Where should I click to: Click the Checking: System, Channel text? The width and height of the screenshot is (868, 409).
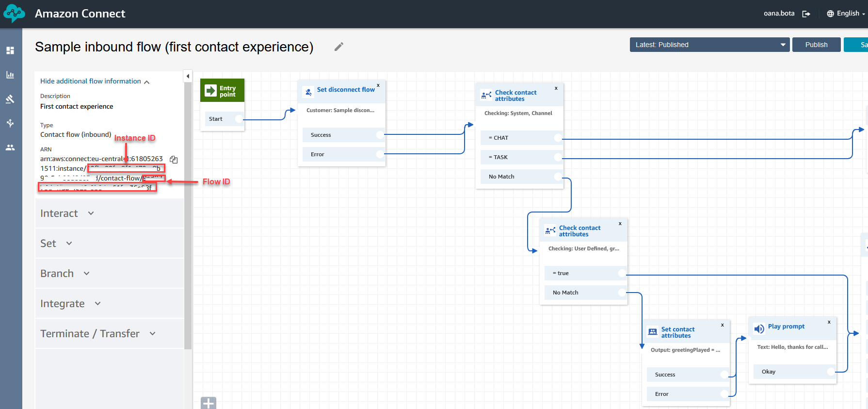tap(518, 113)
